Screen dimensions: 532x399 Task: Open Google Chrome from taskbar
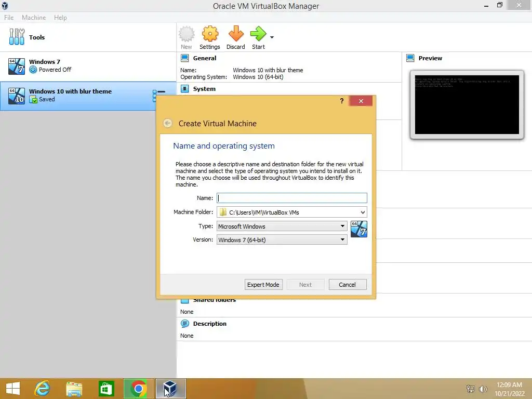[x=138, y=389]
